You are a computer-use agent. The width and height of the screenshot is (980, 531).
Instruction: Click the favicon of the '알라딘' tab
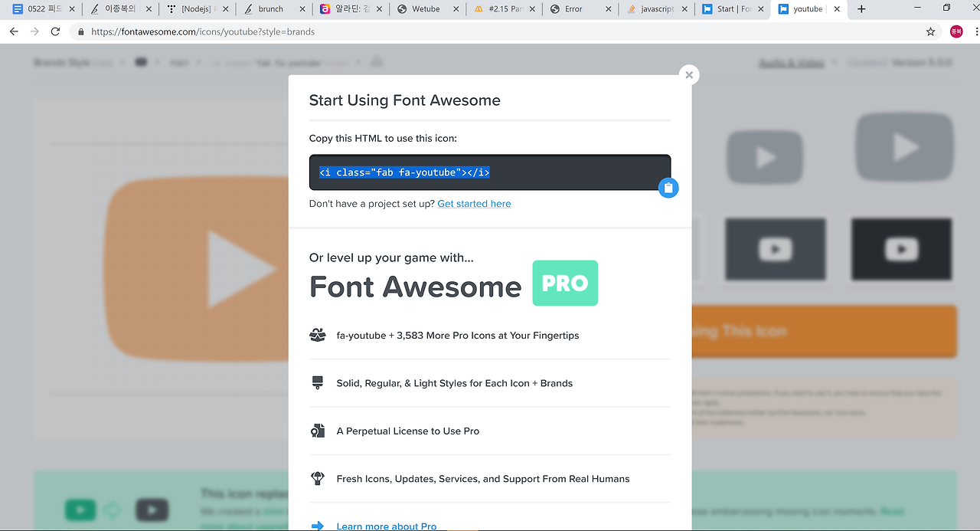tap(325, 9)
